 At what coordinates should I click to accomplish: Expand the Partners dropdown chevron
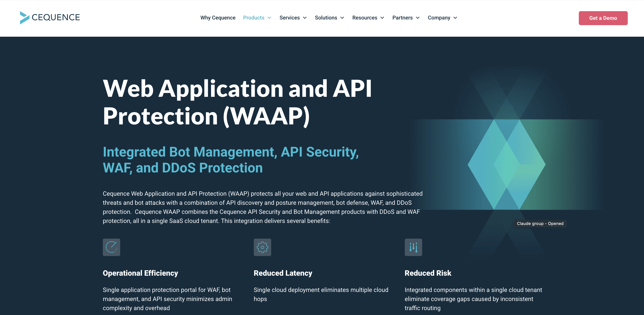click(418, 18)
